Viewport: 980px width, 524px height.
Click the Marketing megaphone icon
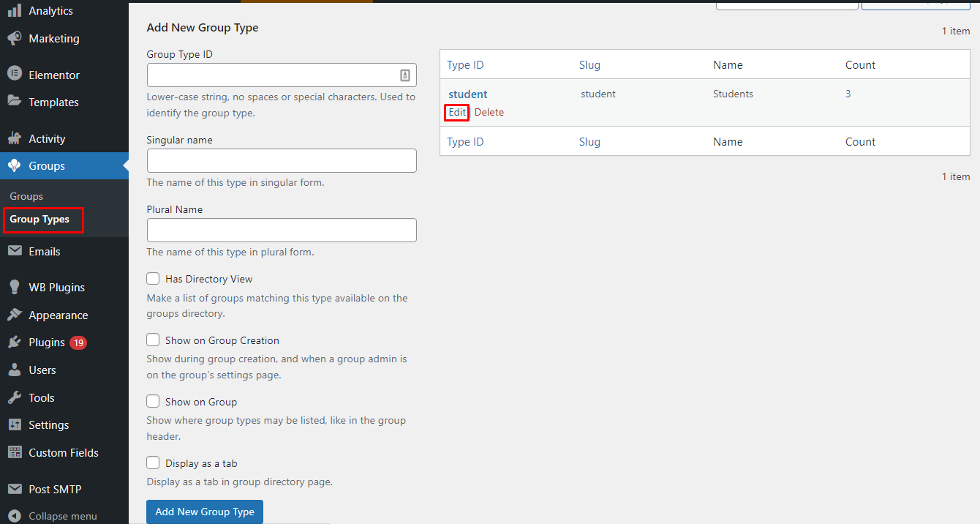14,39
